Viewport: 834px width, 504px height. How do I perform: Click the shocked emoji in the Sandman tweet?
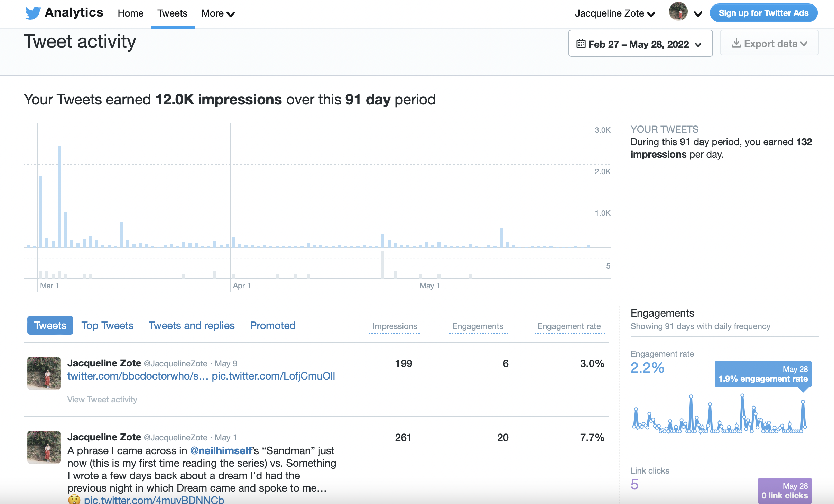(x=74, y=500)
